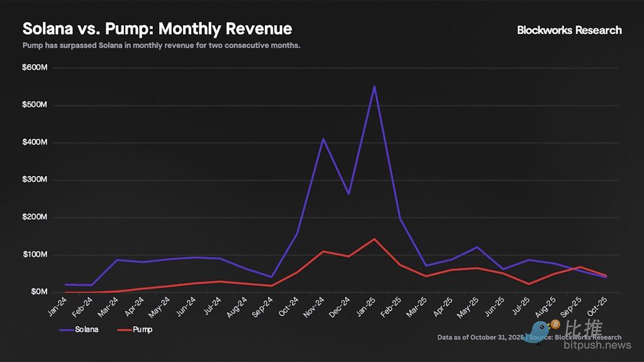Click the bitpush blue bird logo icon
Image resolution: width=644 pixels, height=362 pixels.
[538, 330]
